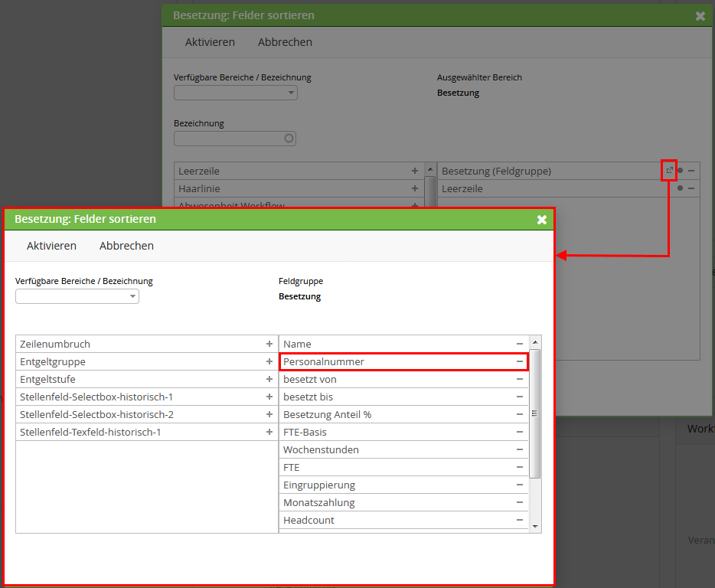Select the Wochenstunden row
The image size is (715, 588).
(403, 449)
